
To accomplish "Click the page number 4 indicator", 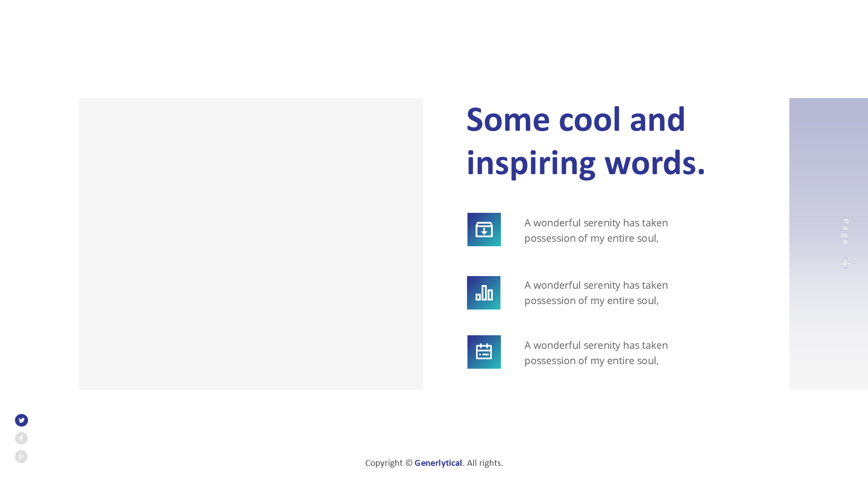I will click(x=845, y=263).
